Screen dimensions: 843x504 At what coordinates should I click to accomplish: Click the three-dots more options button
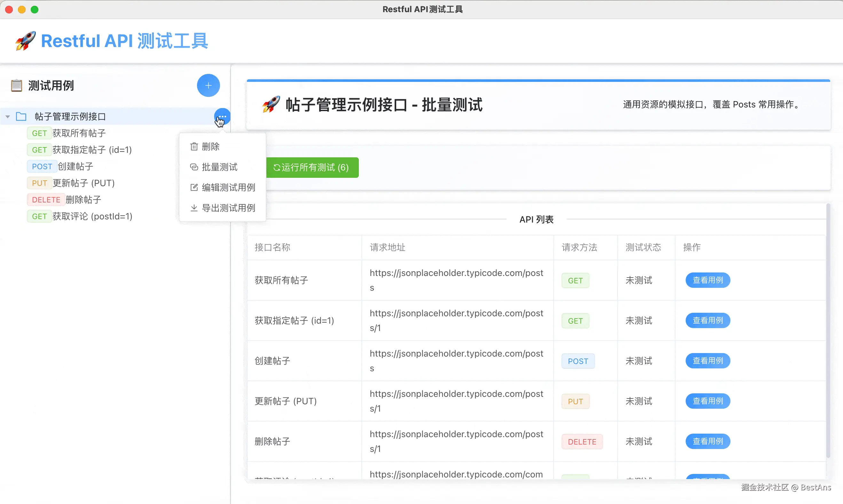click(x=222, y=116)
